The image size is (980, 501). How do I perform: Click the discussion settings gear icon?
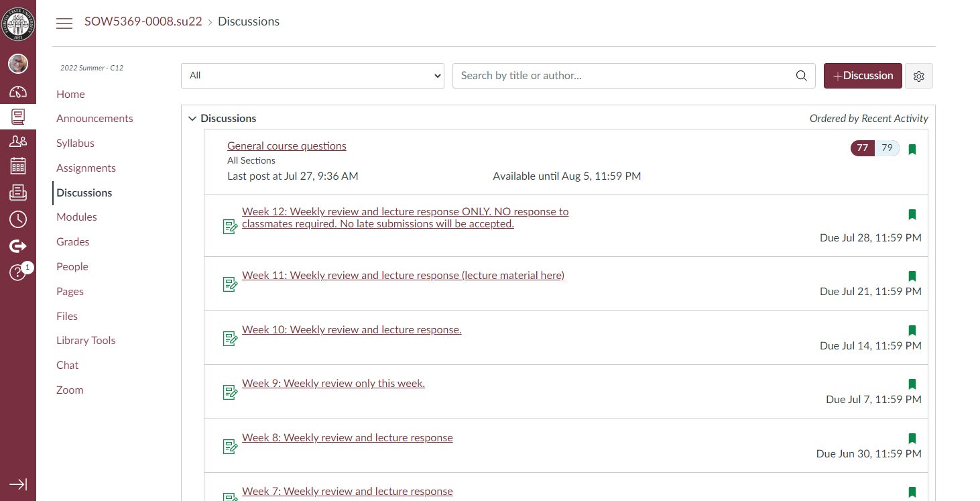pyautogui.click(x=918, y=76)
